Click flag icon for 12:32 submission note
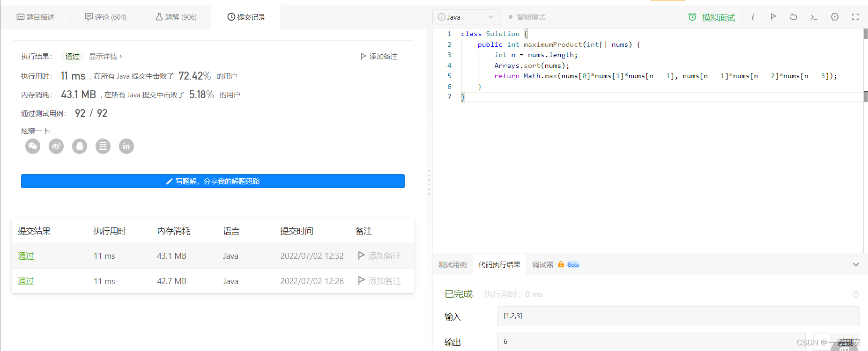Viewport: 868px width, 351px height. point(361,256)
